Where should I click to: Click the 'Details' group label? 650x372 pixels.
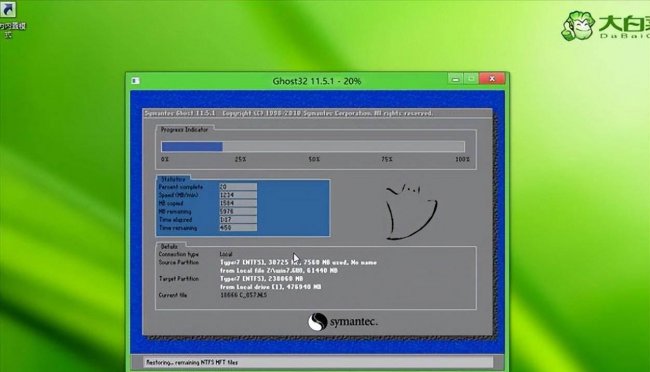tap(169, 246)
